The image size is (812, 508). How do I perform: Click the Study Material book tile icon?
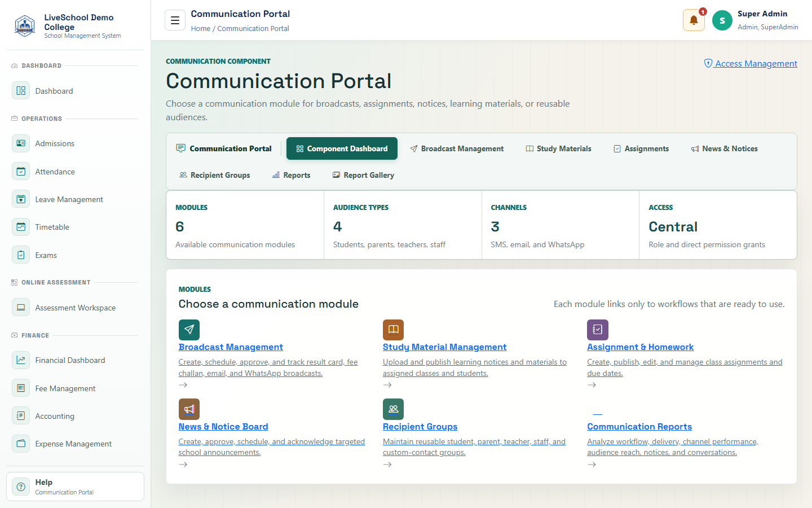point(393,330)
